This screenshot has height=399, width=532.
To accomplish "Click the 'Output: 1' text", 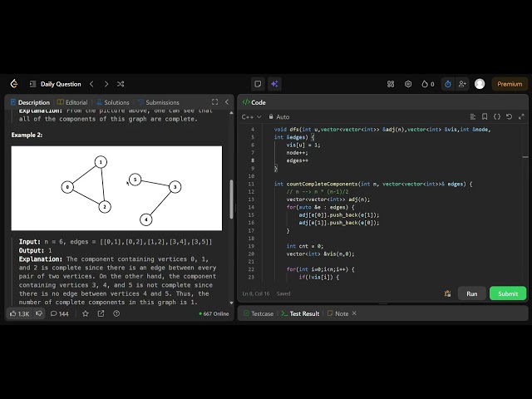I will pyautogui.click(x=35, y=250).
